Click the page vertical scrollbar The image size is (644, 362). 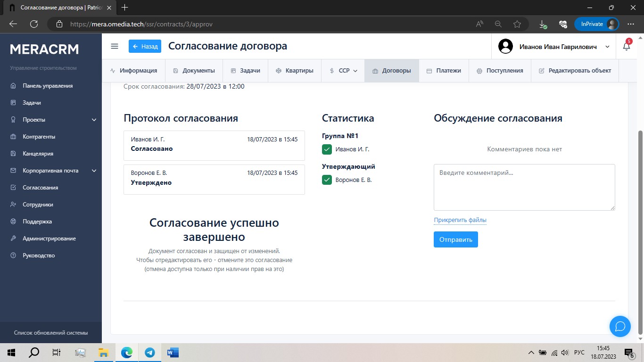point(640,231)
